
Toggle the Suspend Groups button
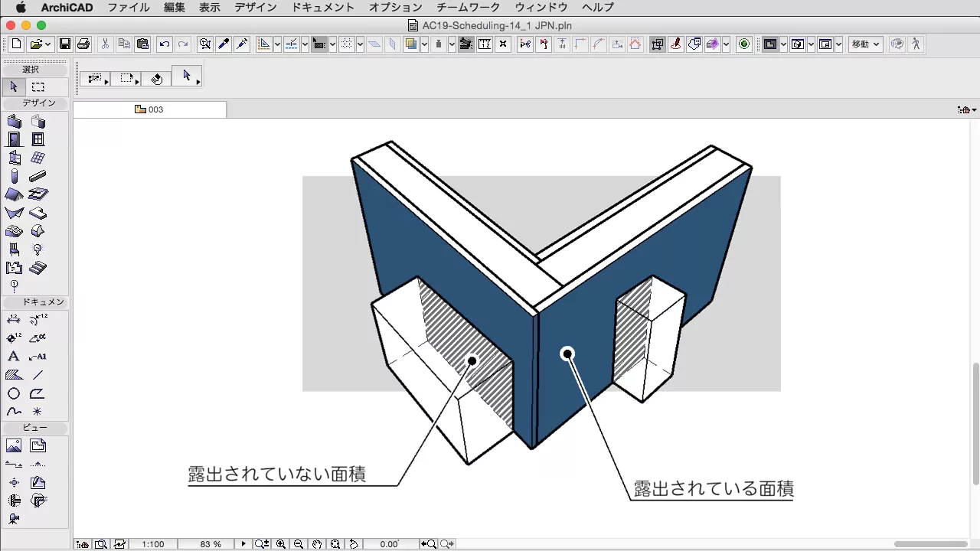(657, 44)
